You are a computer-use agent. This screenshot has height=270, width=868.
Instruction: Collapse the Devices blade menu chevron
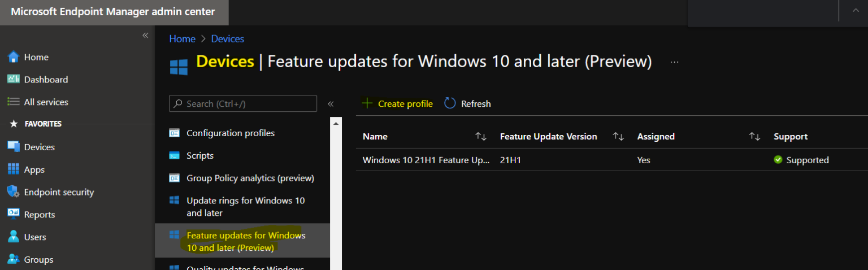pos(331,104)
